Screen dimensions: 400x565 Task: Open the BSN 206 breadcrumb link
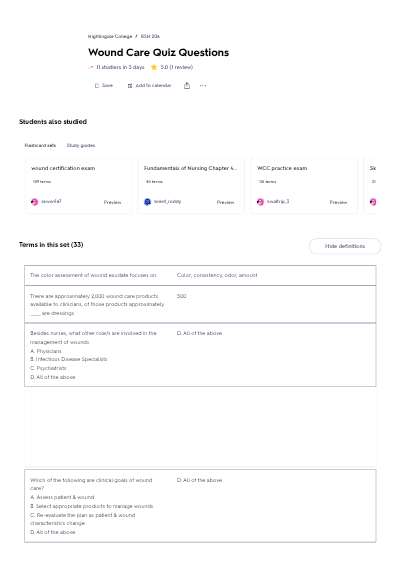pos(150,36)
